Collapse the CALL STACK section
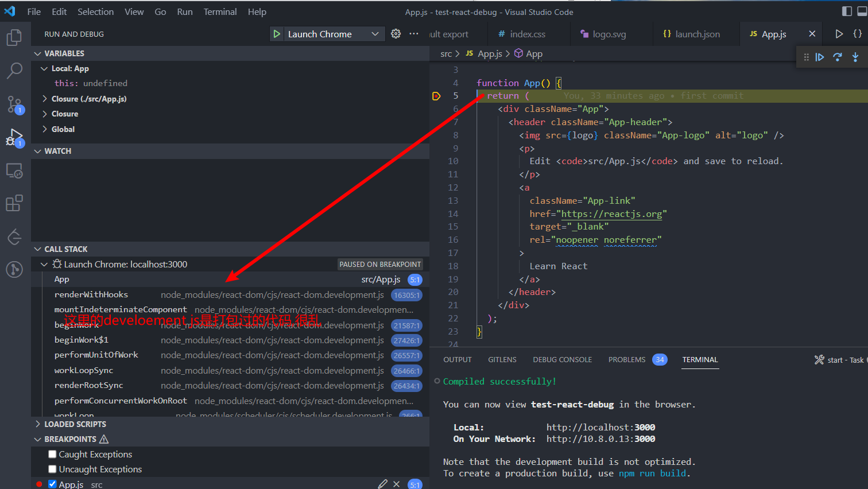 point(230,249)
